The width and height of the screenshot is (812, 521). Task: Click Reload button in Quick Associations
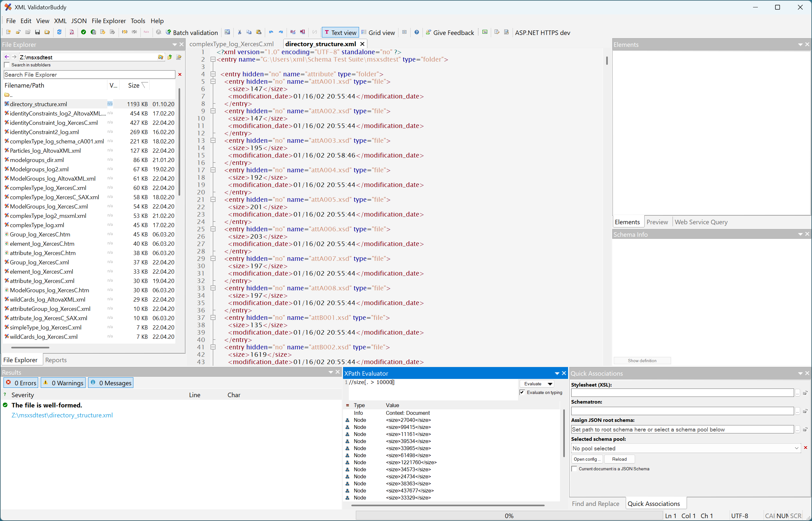[619, 459]
